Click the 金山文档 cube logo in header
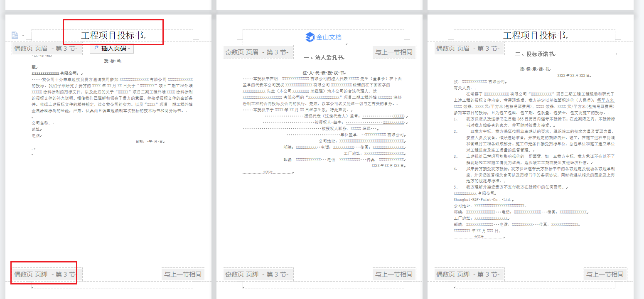This screenshot has width=644, height=299. click(x=310, y=37)
